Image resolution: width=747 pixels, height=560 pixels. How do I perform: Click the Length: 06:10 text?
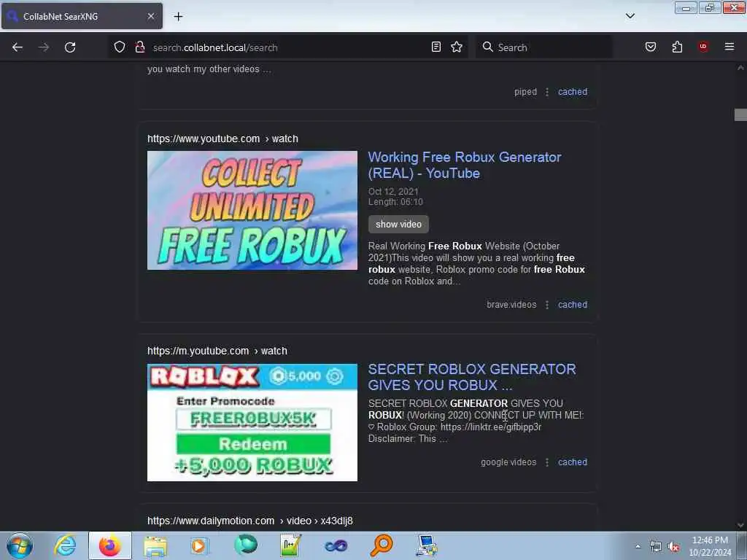pos(395,202)
